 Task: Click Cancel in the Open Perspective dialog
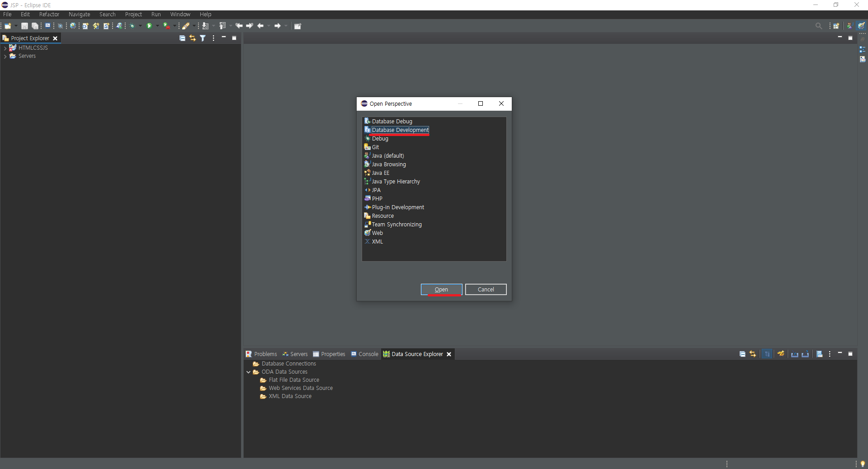[x=486, y=290]
